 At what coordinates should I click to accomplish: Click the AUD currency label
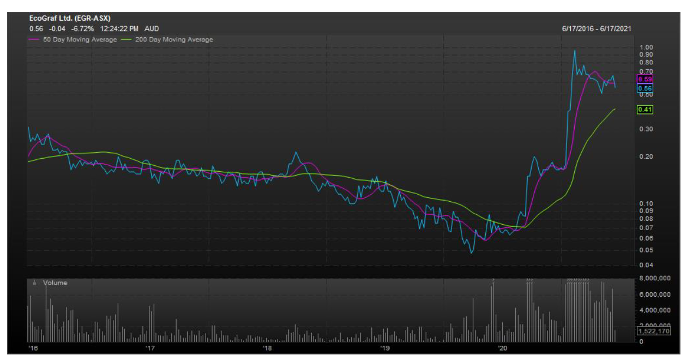click(152, 29)
